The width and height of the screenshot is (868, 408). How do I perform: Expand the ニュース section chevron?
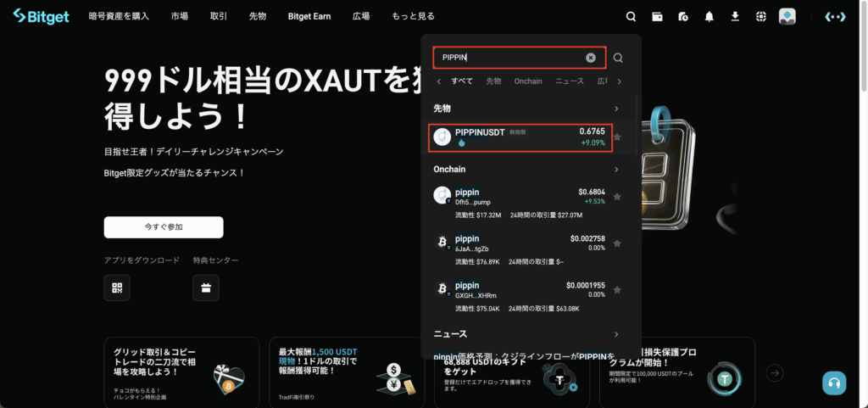[x=617, y=334]
